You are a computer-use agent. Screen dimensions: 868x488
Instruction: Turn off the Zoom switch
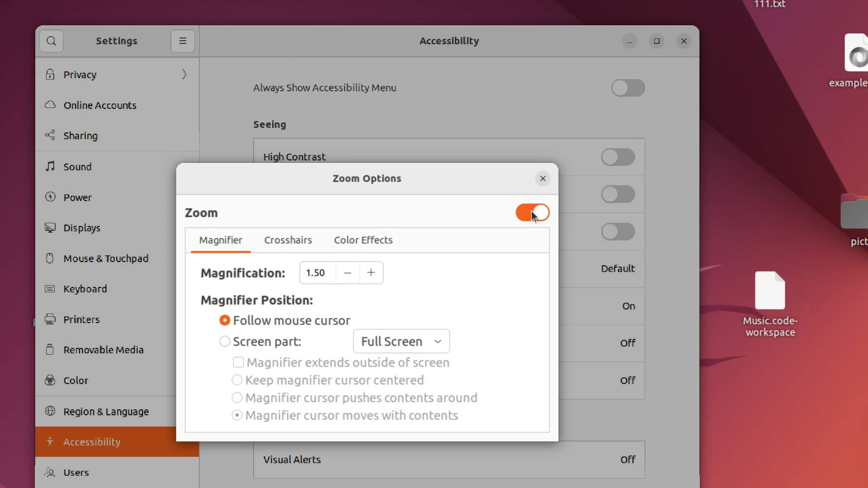pos(532,212)
